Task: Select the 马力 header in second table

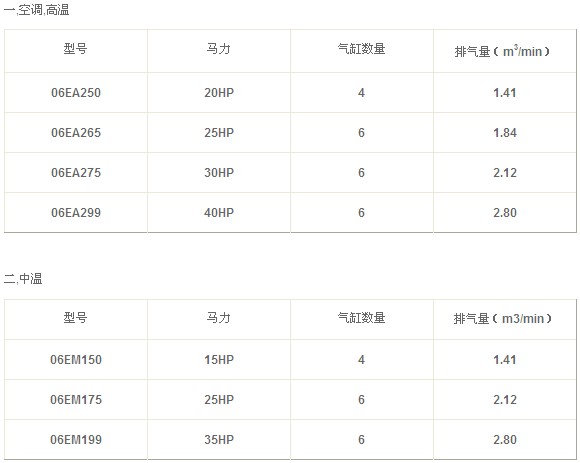Action: (219, 318)
